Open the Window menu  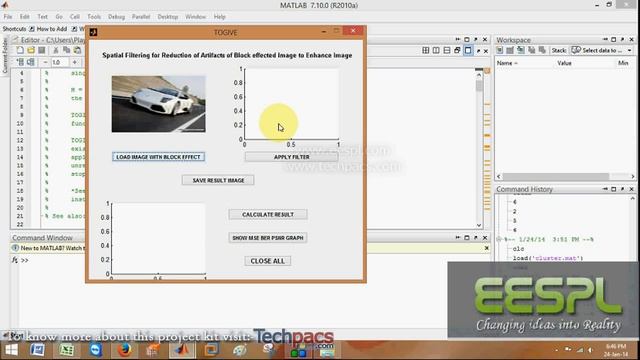point(196,17)
